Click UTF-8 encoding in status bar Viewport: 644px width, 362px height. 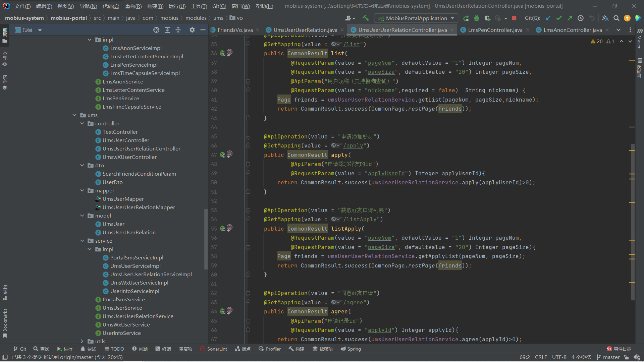click(559, 357)
